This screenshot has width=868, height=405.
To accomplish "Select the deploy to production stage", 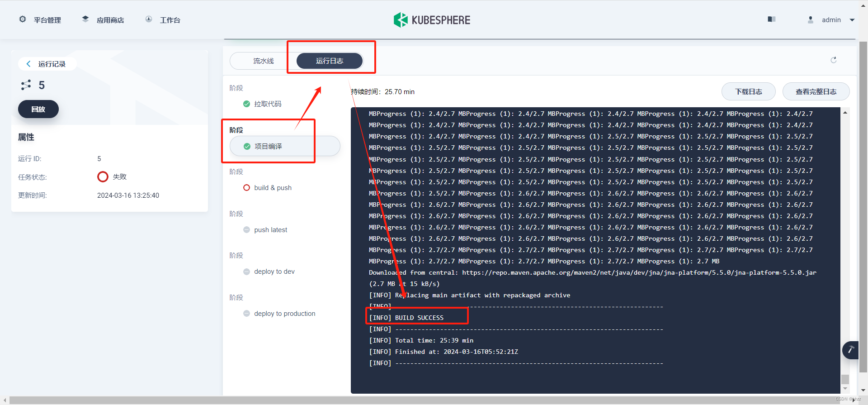I will [285, 314].
